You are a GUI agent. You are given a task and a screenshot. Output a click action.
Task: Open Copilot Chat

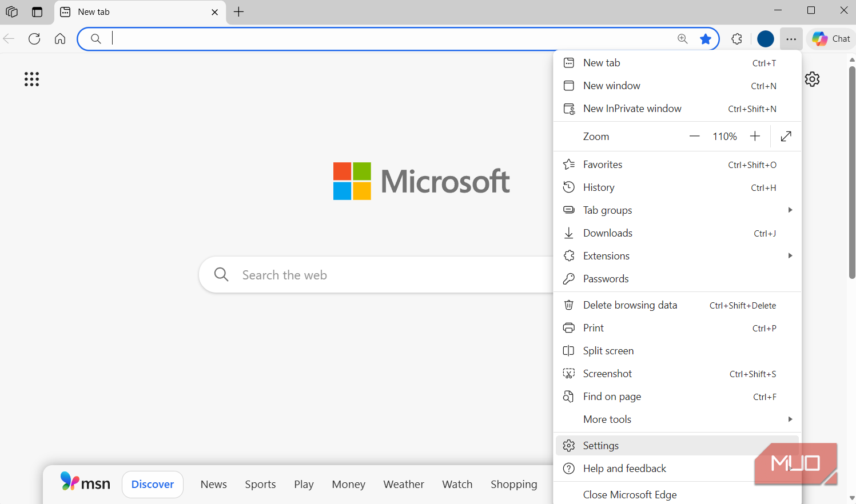click(x=831, y=39)
